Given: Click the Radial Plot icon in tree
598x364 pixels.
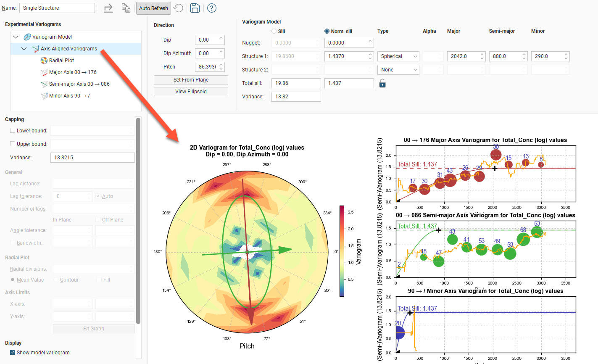Looking at the screenshot, I should coord(44,61).
